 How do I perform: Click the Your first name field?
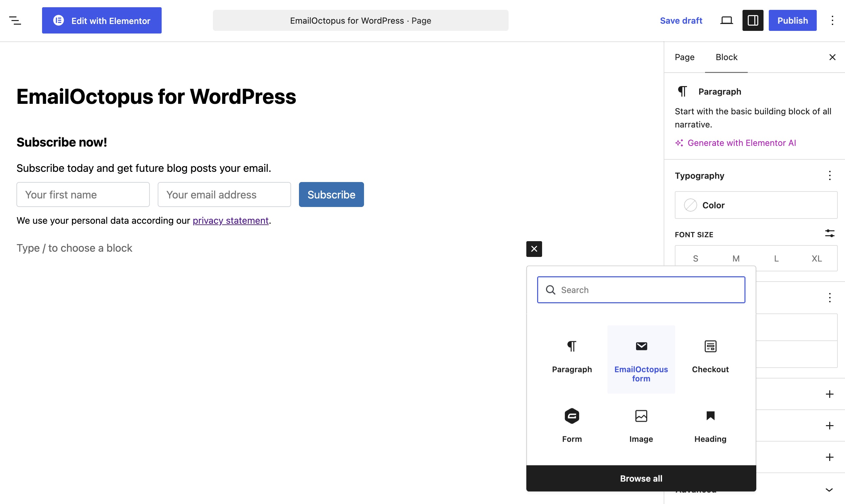pyautogui.click(x=83, y=195)
